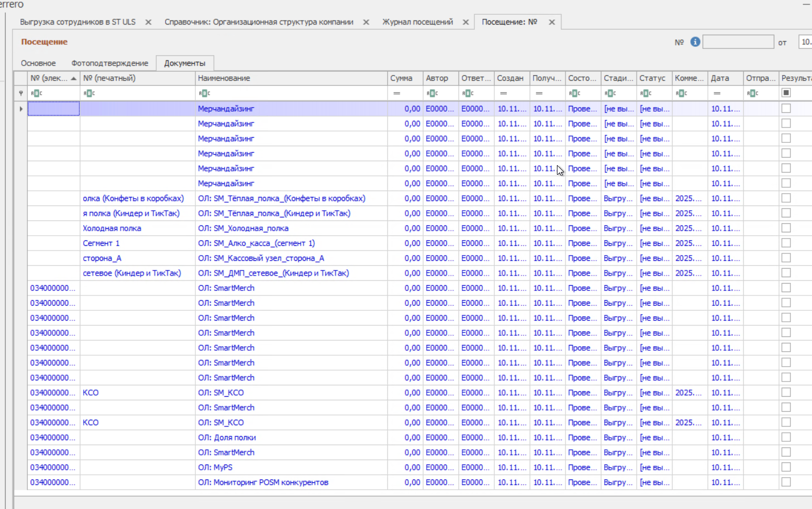Toggle sort arrow on № (элек...) column
Image resolution: width=812 pixels, height=509 pixels.
point(73,79)
